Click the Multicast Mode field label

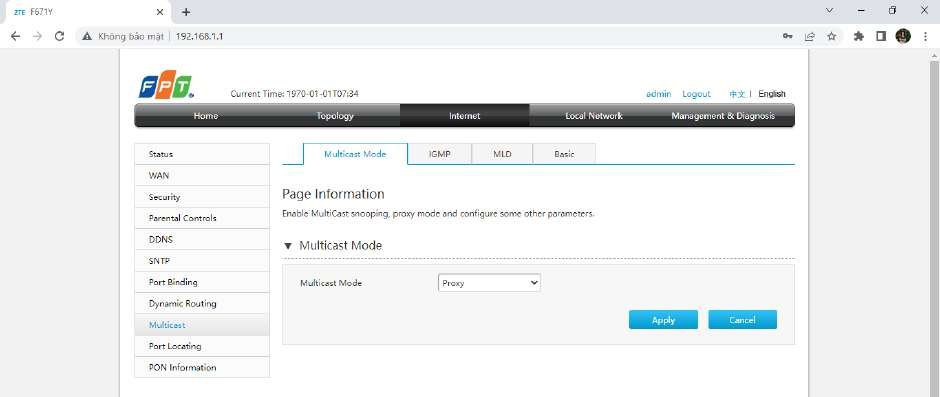[331, 283]
